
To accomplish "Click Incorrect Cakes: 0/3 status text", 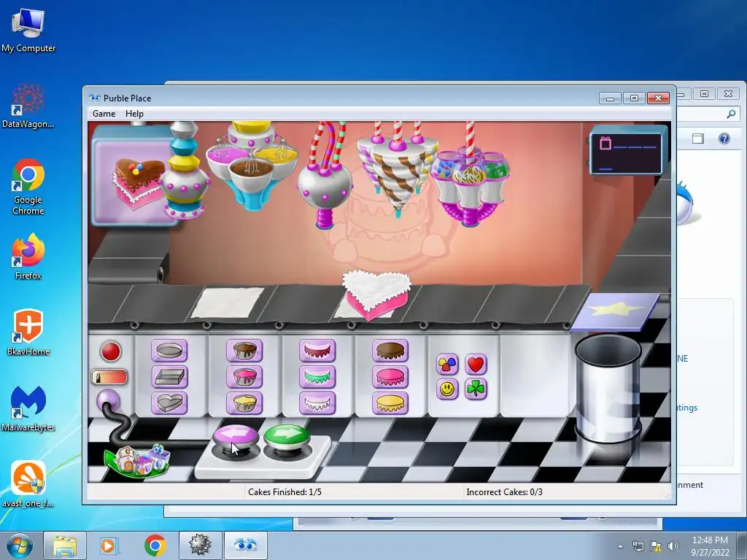I will (x=505, y=492).
